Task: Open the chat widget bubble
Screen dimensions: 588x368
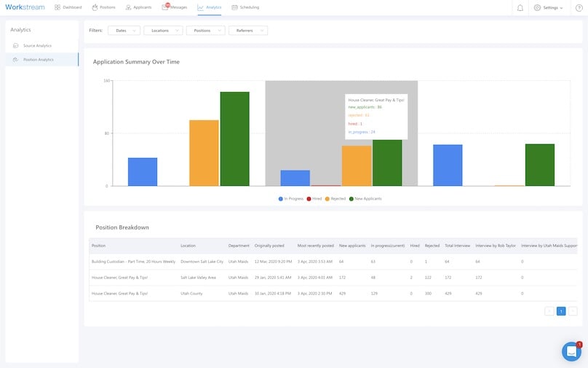Action: 571,351
